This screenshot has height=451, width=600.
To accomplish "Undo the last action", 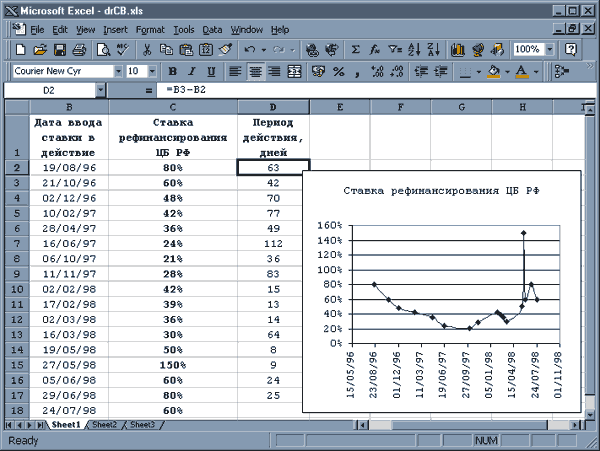I will 249,49.
